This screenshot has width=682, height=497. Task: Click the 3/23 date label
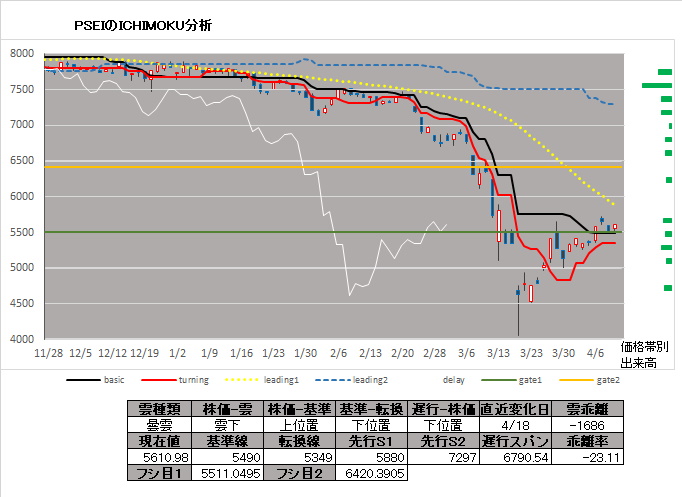tap(532, 353)
